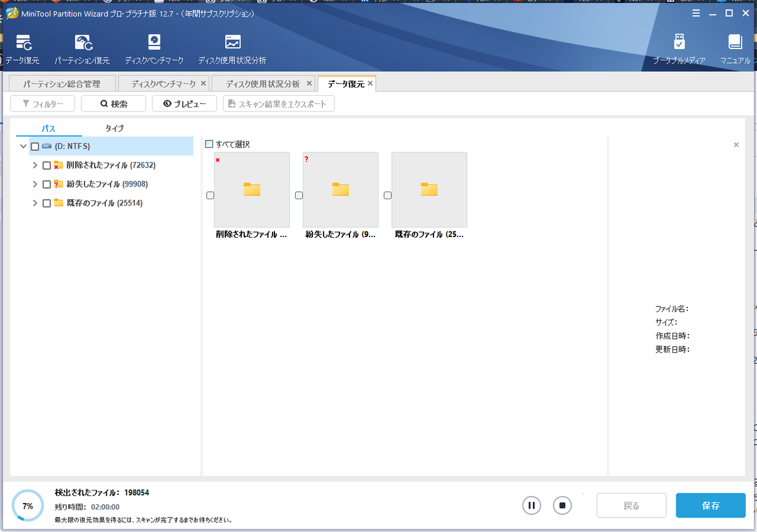Viewport: 757px width, 532px height.
Task: Click the 戻る button
Action: pos(631,506)
